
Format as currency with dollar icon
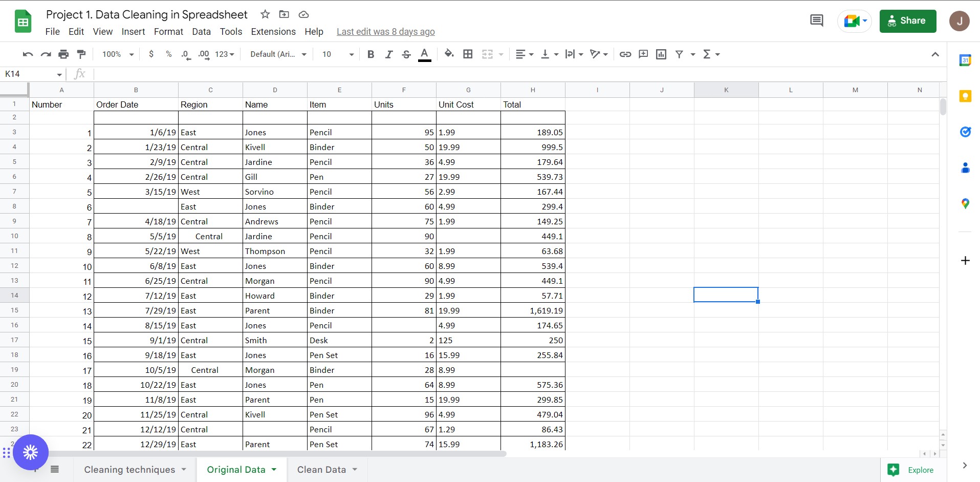[151, 54]
